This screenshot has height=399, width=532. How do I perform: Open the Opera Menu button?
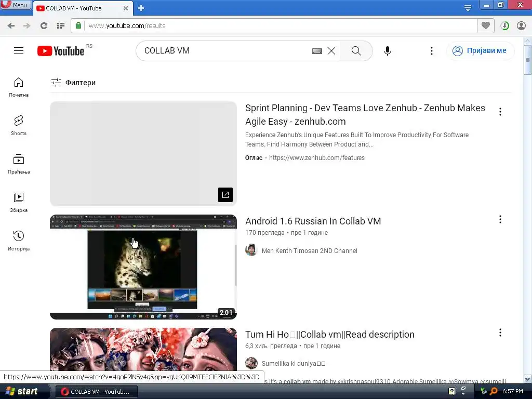coord(16,5)
